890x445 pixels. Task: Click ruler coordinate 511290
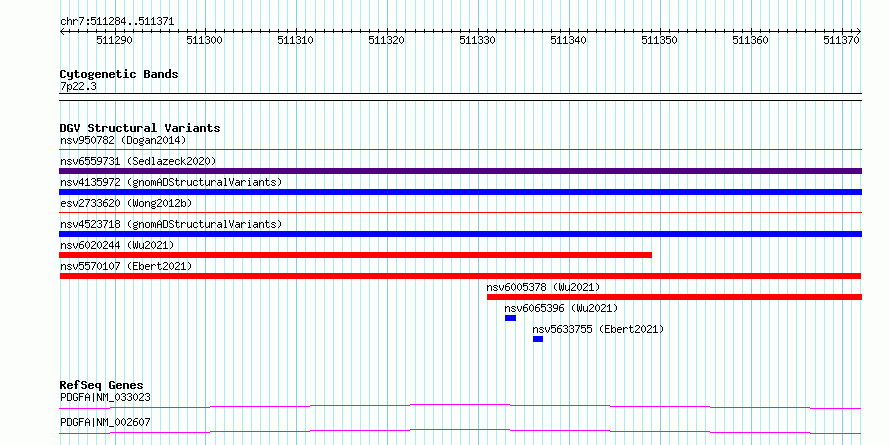[115, 40]
